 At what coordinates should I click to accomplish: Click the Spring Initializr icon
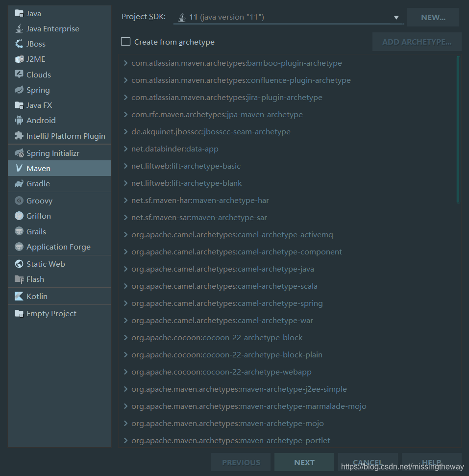click(19, 153)
